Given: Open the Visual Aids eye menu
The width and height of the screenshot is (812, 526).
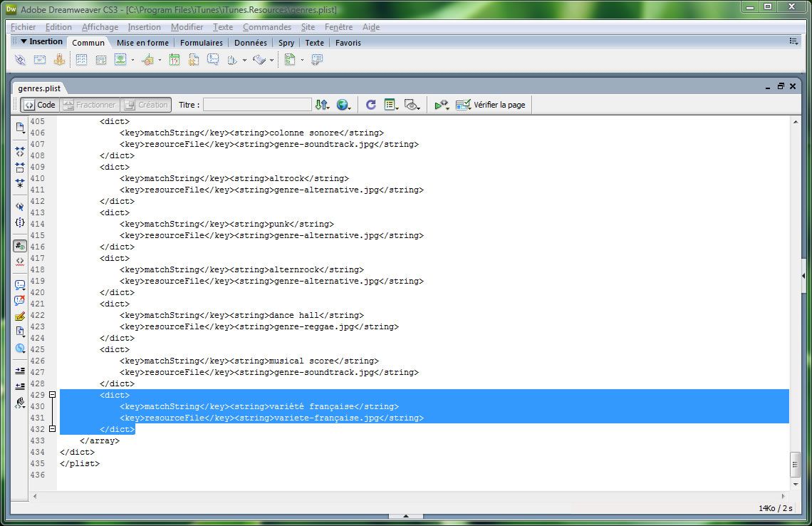Looking at the screenshot, I should tap(412, 105).
